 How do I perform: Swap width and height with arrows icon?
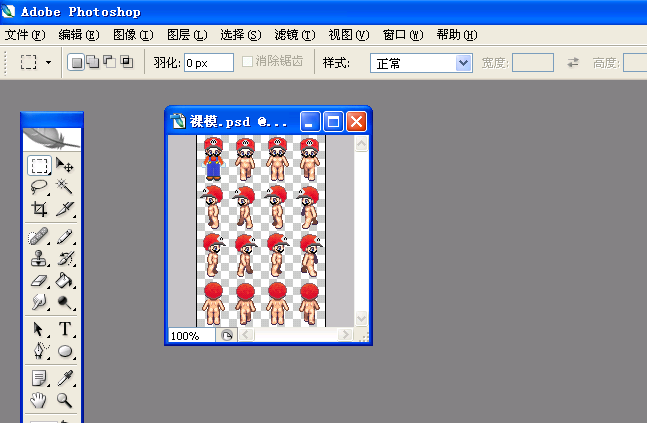pos(573,63)
